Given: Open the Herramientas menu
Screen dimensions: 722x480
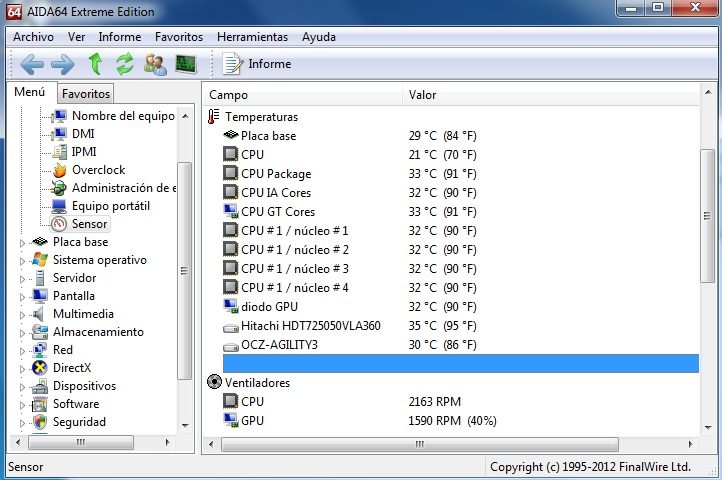Looking at the screenshot, I should click(252, 37).
